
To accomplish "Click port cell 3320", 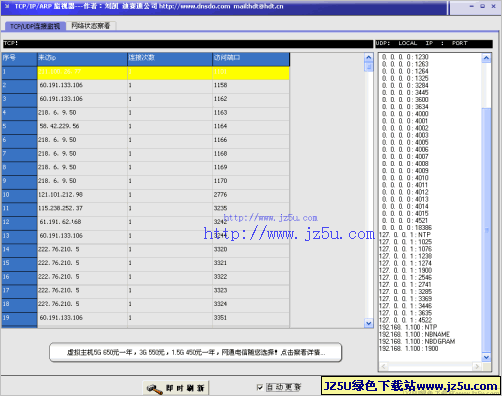I will 251,250.
